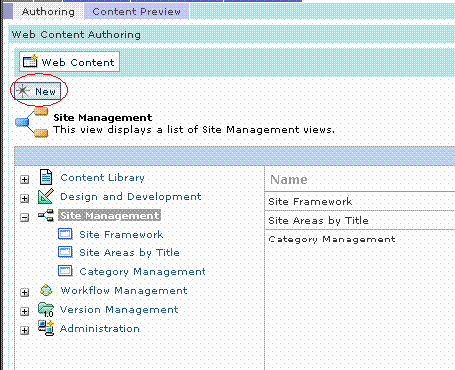Open Site Areas by Title in Name list
The width and height of the screenshot is (455, 370).
point(318,220)
